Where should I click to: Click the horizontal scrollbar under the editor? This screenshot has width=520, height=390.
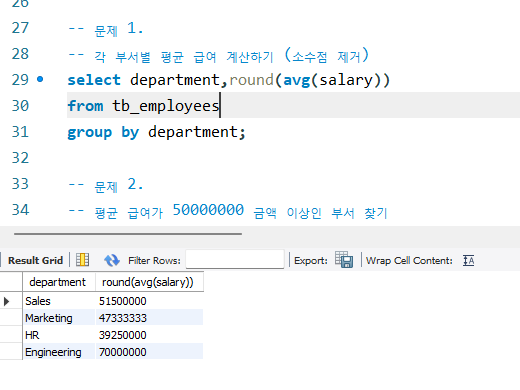coord(128,234)
